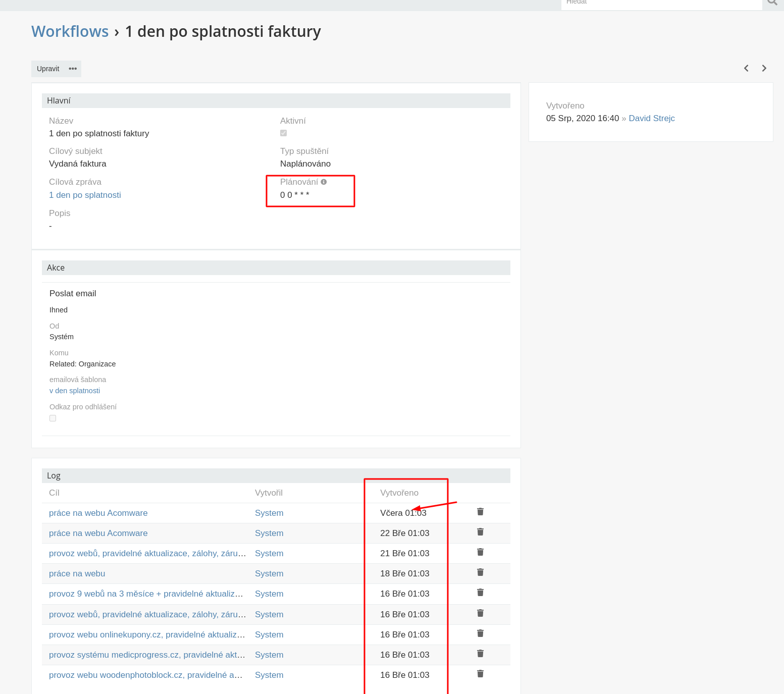784x694 pixels.
Task: Sort log by Vytvořeno column header
Action: [x=399, y=493]
